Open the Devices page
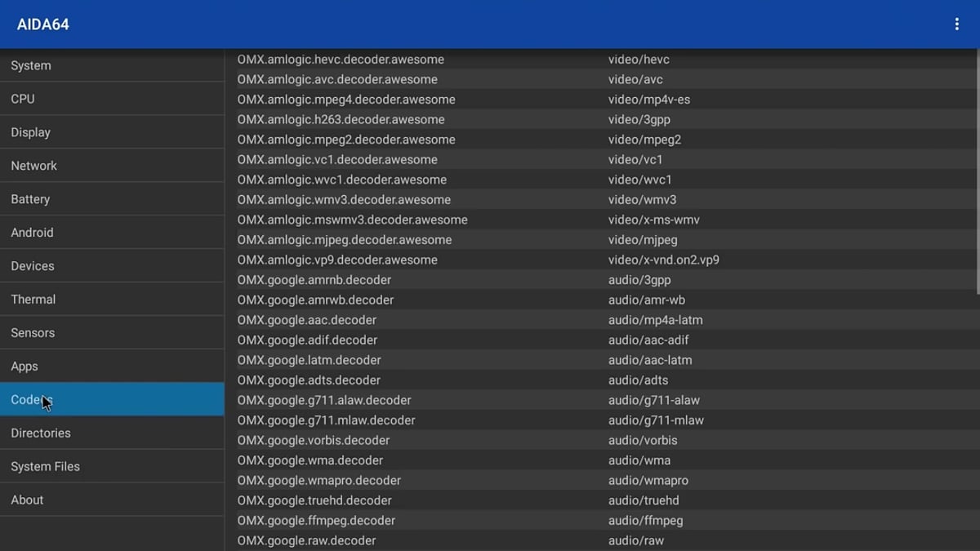The width and height of the screenshot is (980, 551). 33,266
